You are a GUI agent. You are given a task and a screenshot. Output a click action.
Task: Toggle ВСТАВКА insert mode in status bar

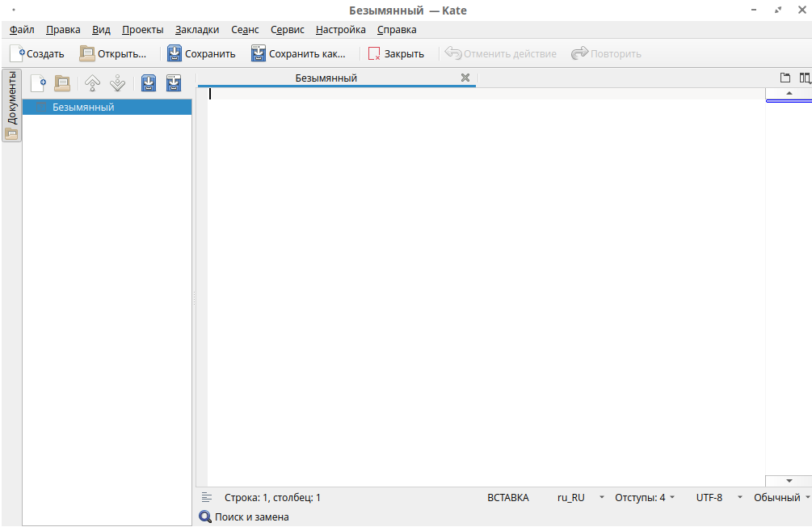pos(508,498)
